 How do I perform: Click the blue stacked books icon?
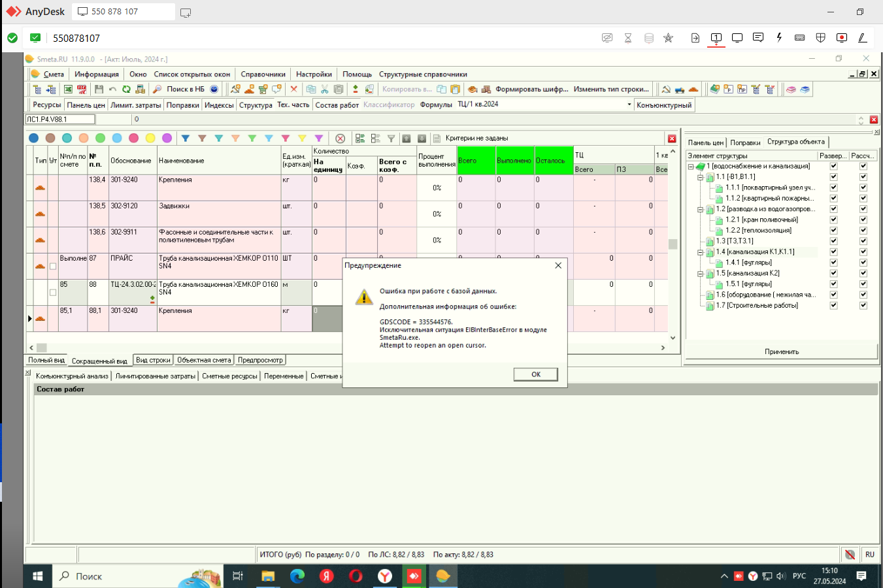(x=805, y=90)
